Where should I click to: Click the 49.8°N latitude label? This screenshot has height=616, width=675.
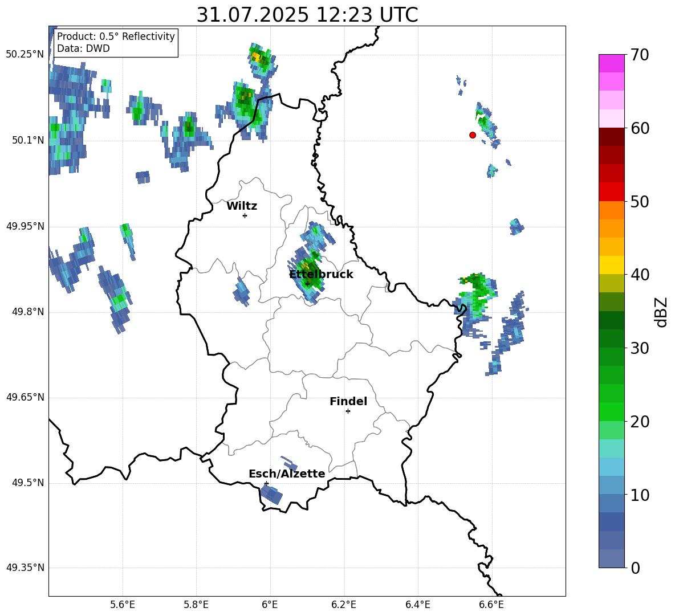pyautogui.click(x=28, y=312)
